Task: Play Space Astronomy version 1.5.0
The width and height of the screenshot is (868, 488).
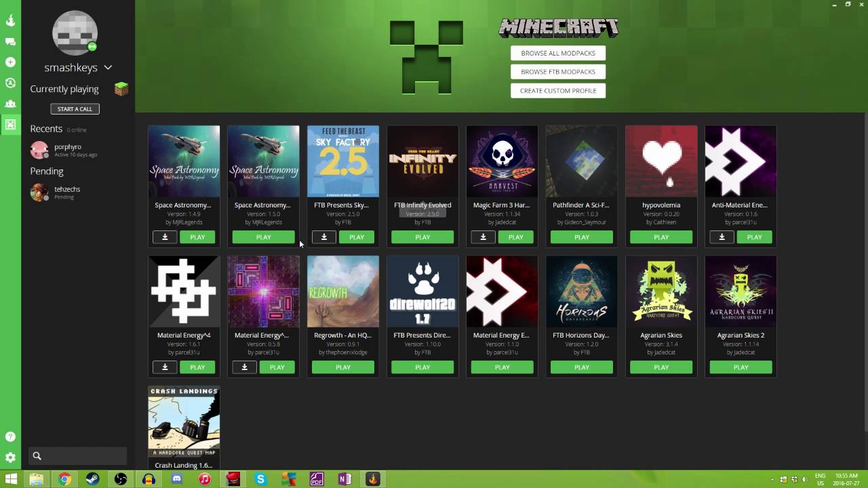Action: pos(264,237)
